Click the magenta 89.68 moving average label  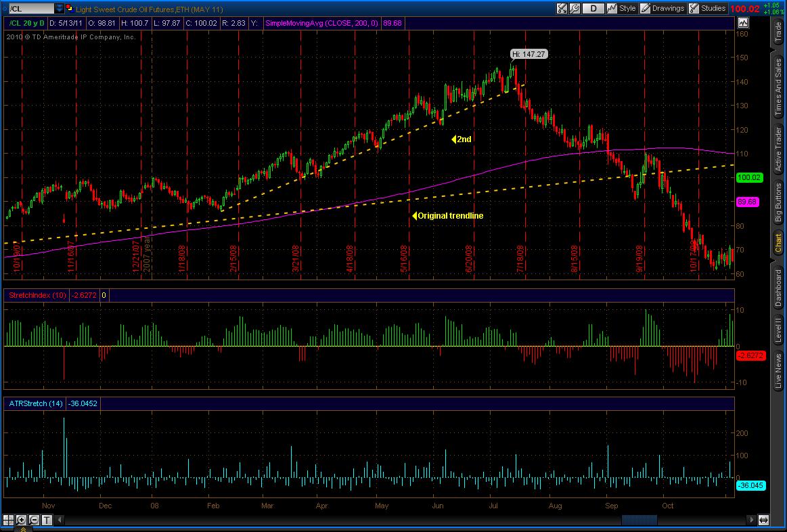[747, 202]
